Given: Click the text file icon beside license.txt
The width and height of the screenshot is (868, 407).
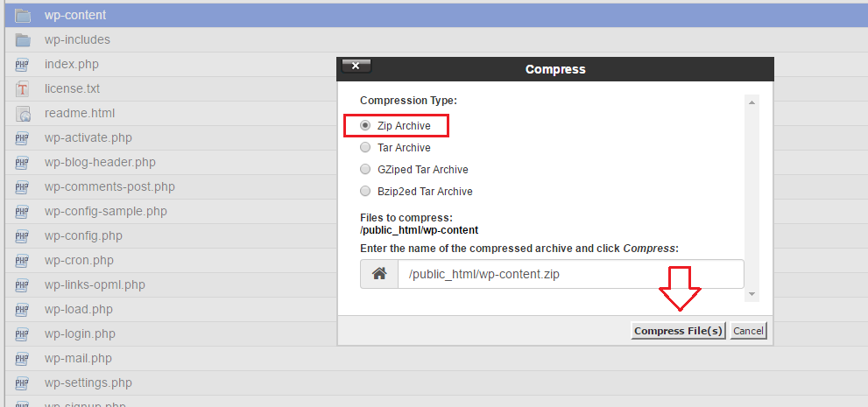Looking at the screenshot, I should (x=22, y=88).
